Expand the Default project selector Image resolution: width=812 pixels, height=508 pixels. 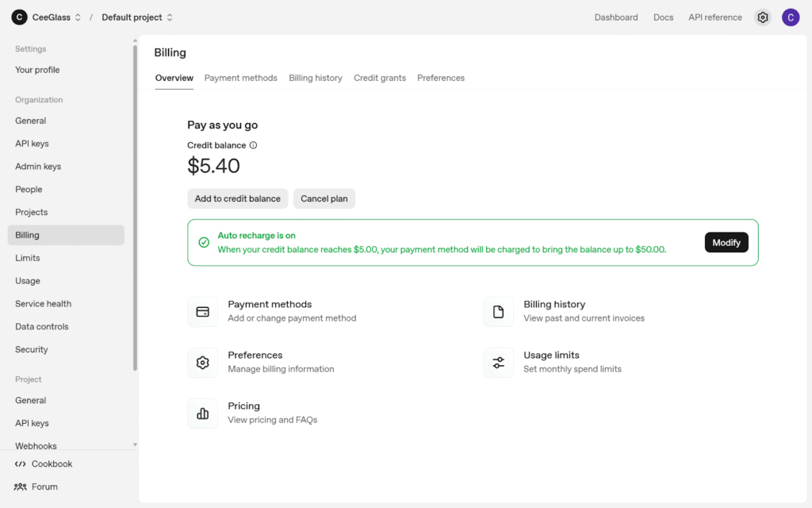(170, 17)
